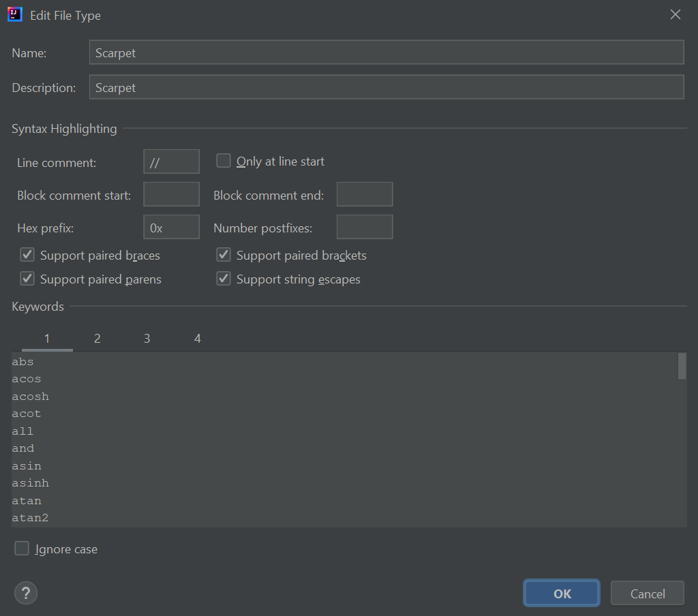
Task: Select the keyword 'and'
Action: click(x=22, y=448)
